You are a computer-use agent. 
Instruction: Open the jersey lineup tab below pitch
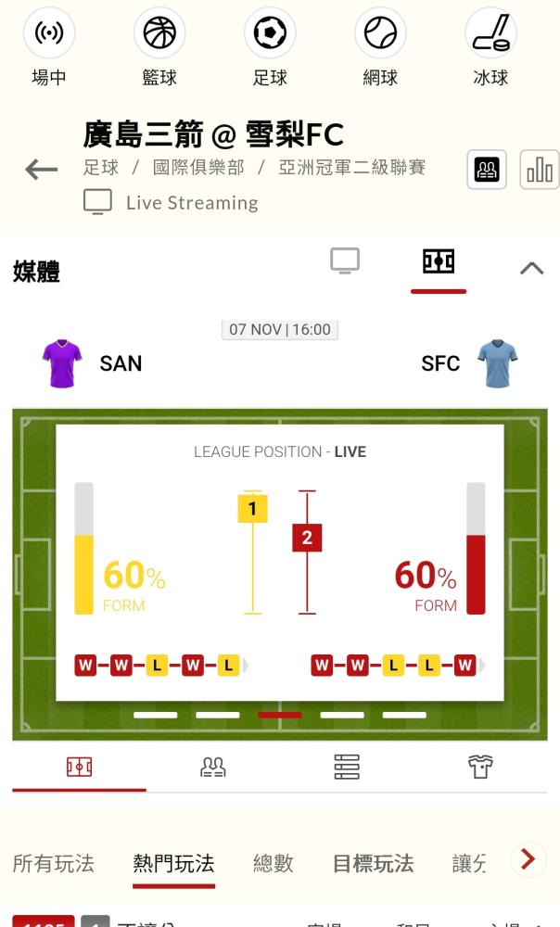point(480,767)
